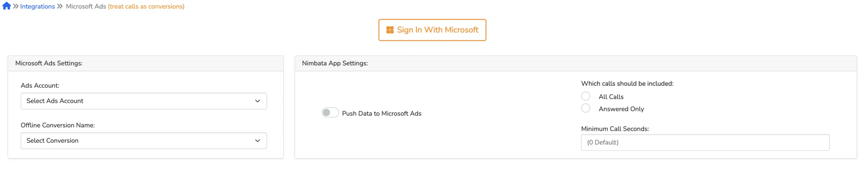This screenshot has height=170, width=868.
Task: Click the Microsoft Ads Settings panel header
Action: [145, 63]
